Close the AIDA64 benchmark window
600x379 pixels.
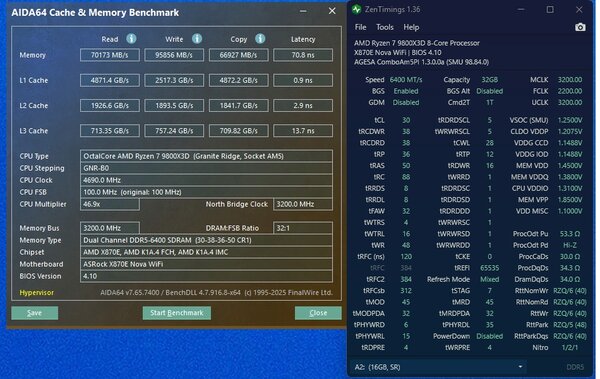[x=332, y=11]
